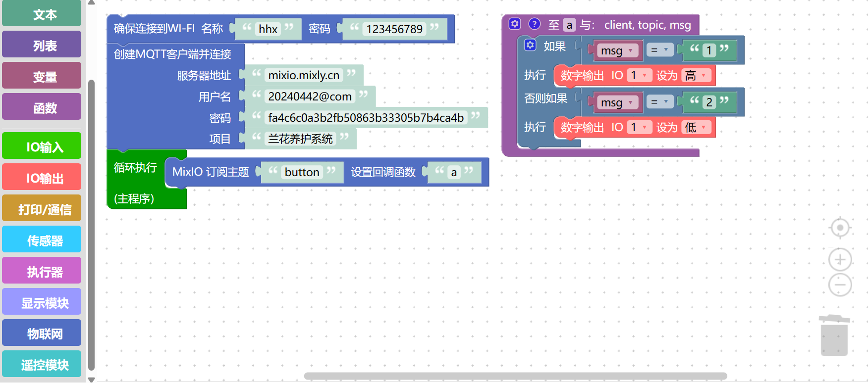Open the function block gear settings icon

point(515,24)
